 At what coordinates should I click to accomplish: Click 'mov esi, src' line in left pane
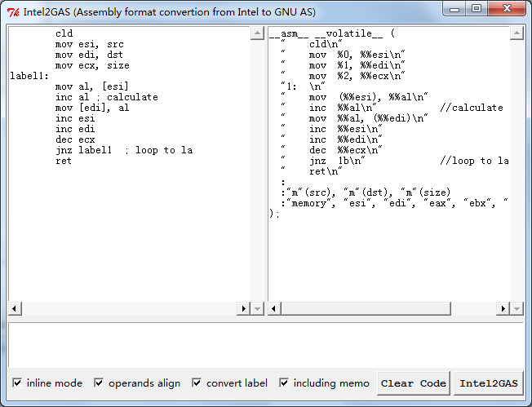[90, 44]
